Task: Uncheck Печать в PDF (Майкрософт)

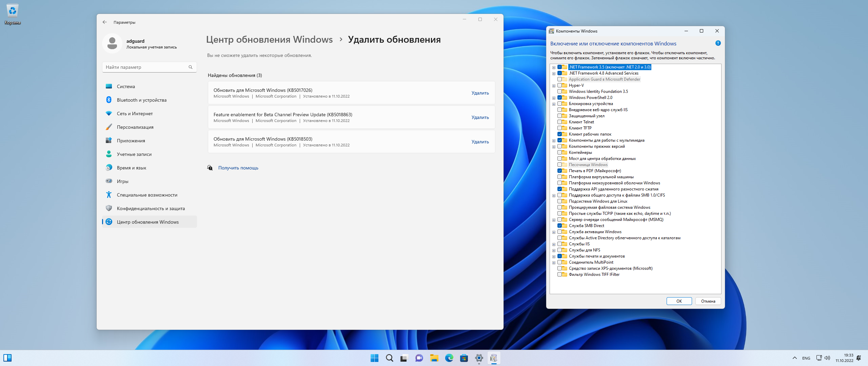Action: coord(559,171)
